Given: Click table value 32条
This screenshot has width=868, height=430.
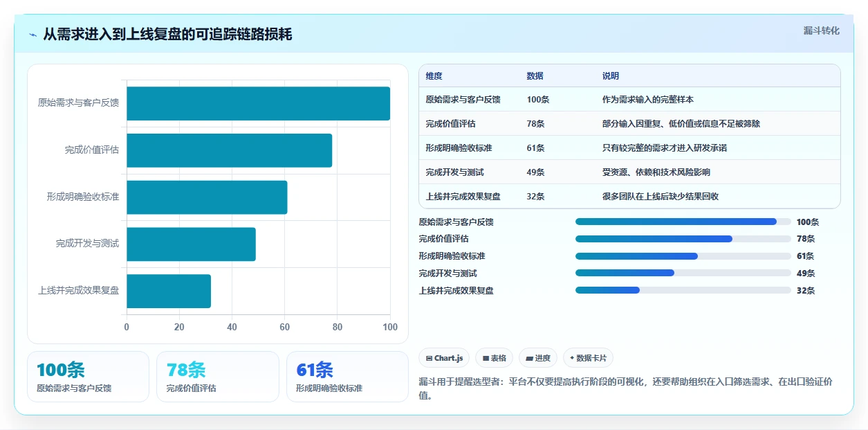Looking at the screenshot, I should tap(536, 197).
